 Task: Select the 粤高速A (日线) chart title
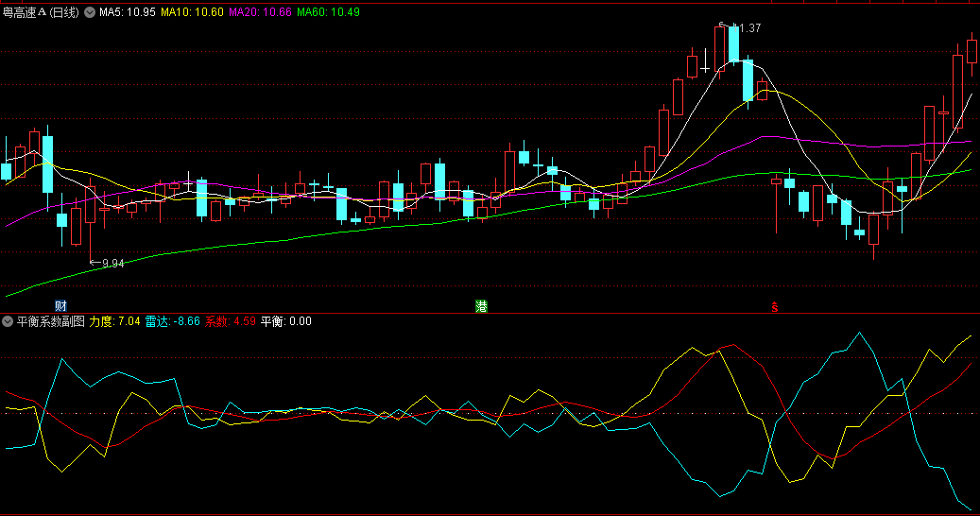[x=42, y=12]
